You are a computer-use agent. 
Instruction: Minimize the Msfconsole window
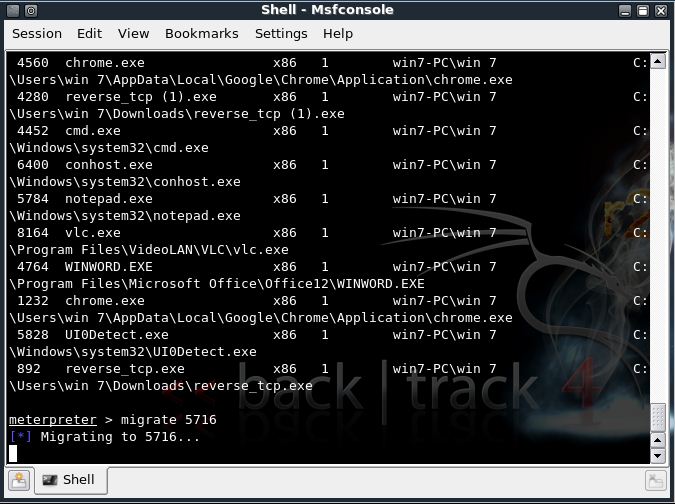coord(625,11)
